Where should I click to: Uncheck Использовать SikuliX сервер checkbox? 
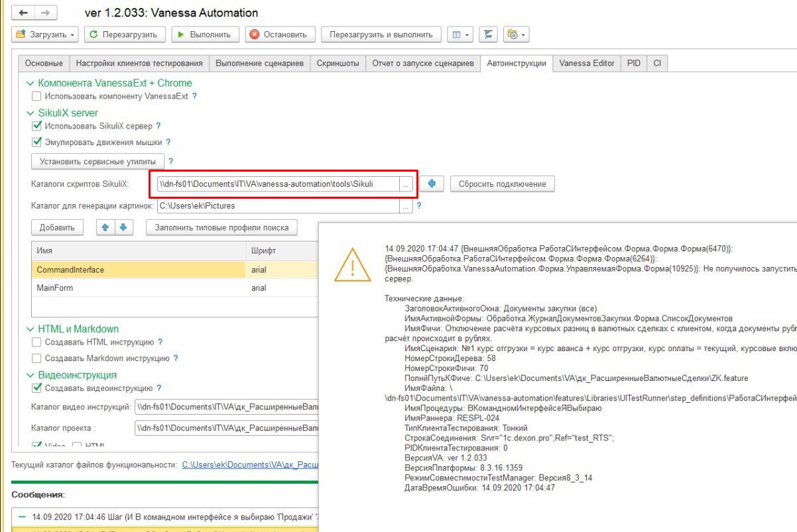(x=36, y=126)
